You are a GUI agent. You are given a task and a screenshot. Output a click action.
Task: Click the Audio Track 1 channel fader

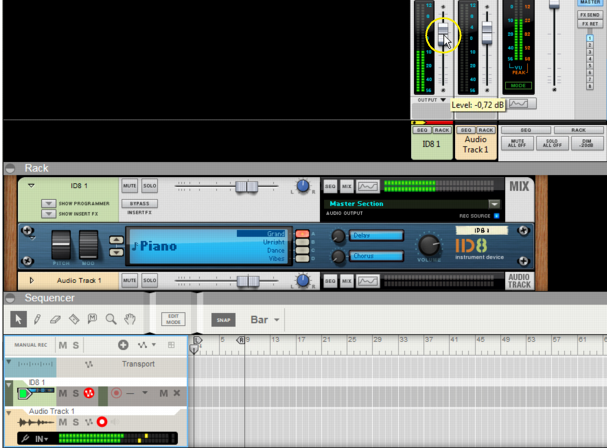(487, 33)
